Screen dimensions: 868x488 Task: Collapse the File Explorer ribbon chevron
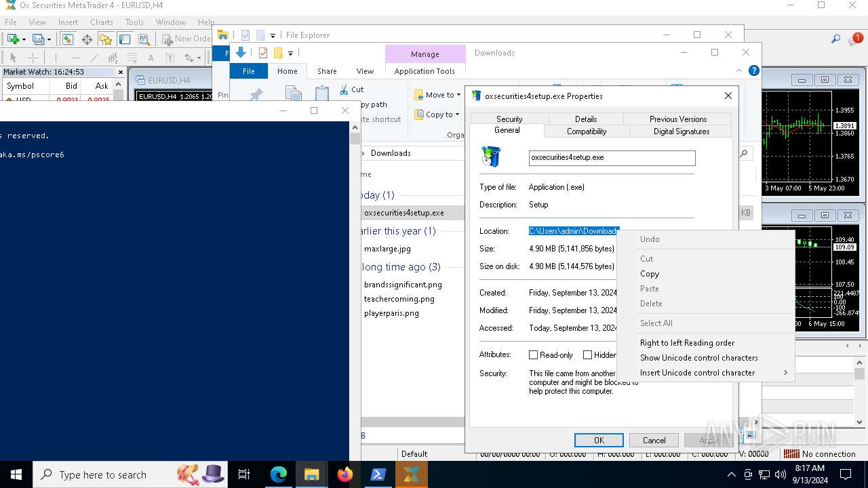tap(739, 70)
